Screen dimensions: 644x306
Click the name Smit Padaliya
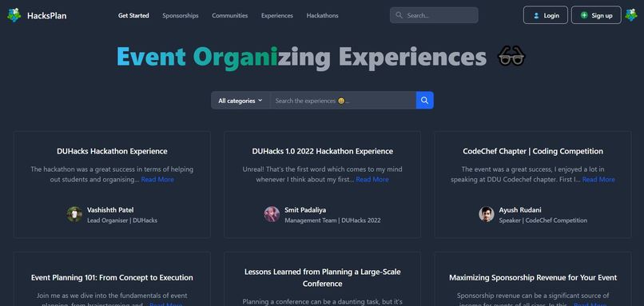(305, 210)
